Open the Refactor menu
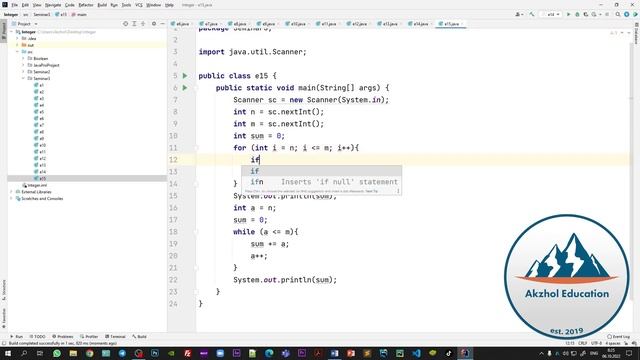This screenshot has width=640, height=360. click(86, 5)
